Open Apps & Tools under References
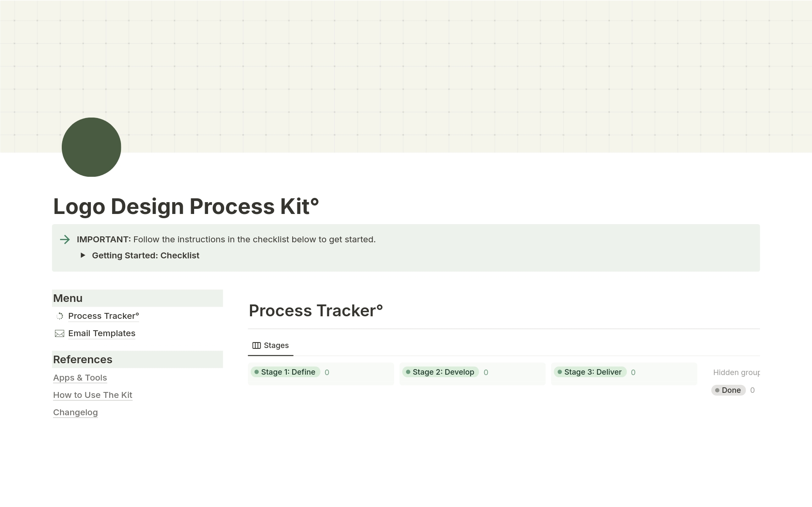812x507 pixels. point(80,378)
